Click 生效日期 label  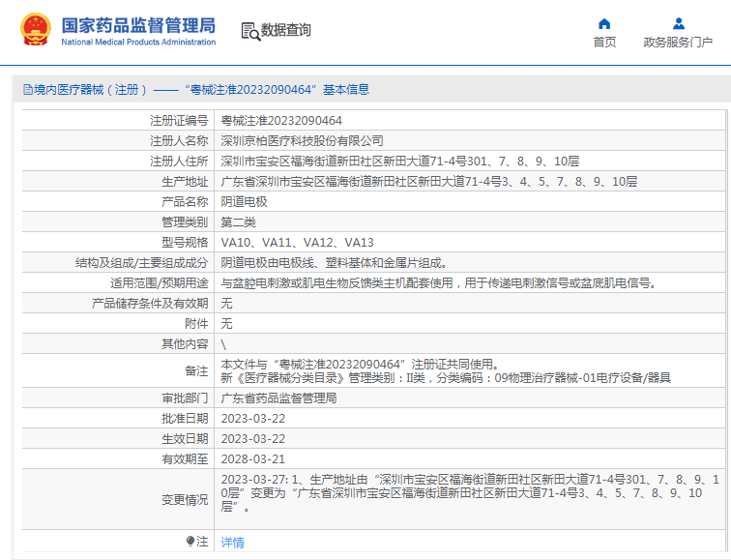185,439
